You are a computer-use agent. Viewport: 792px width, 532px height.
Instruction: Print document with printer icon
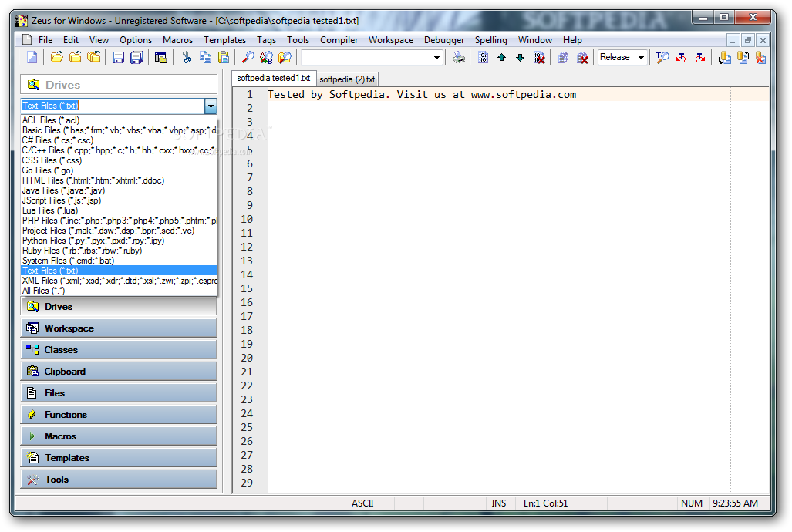coord(459,58)
